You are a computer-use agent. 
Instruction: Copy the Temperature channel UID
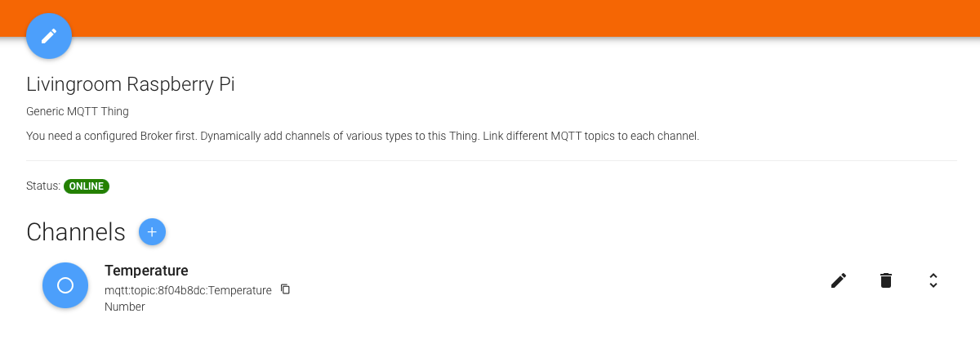click(x=285, y=289)
